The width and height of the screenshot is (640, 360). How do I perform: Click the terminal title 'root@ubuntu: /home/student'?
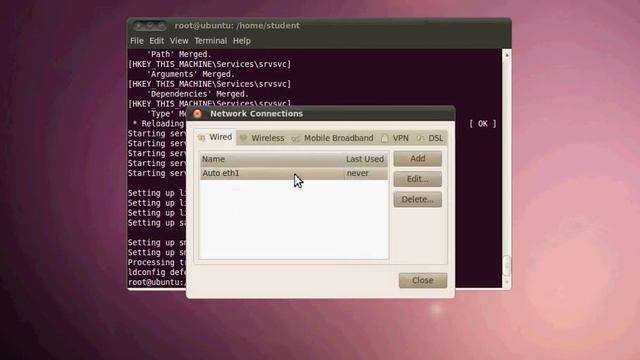pyautogui.click(x=237, y=25)
